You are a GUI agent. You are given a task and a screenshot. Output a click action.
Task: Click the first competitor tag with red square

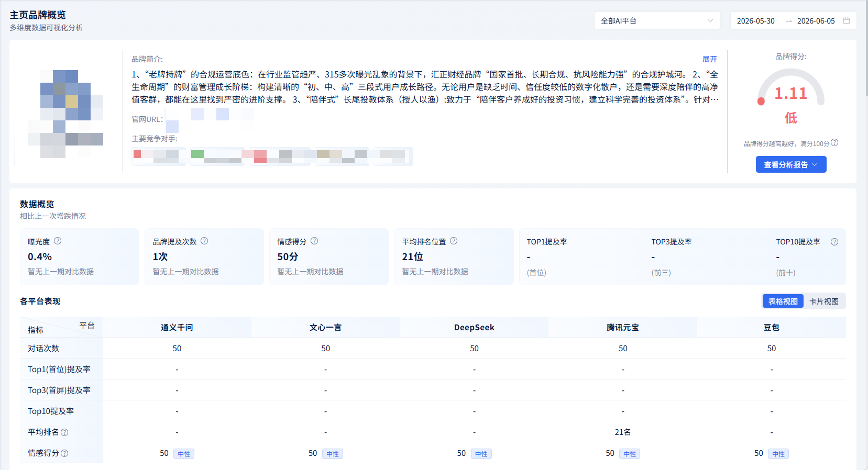pyautogui.click(x=159, y=156)
